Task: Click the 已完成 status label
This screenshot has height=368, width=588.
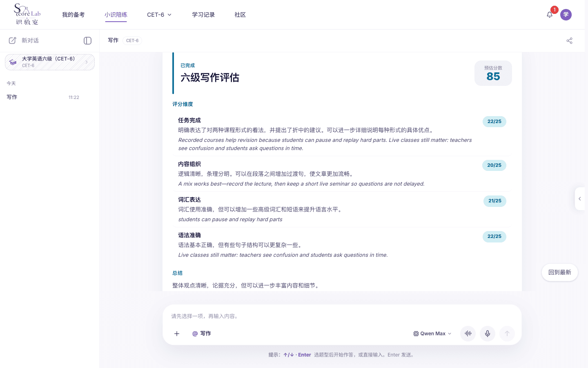Action: coord(187,65)
